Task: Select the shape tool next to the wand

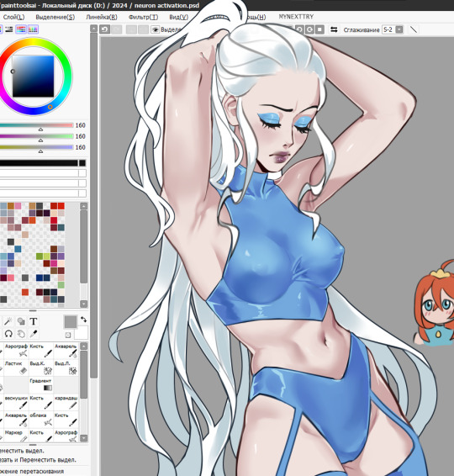Action: click(21, 321)
